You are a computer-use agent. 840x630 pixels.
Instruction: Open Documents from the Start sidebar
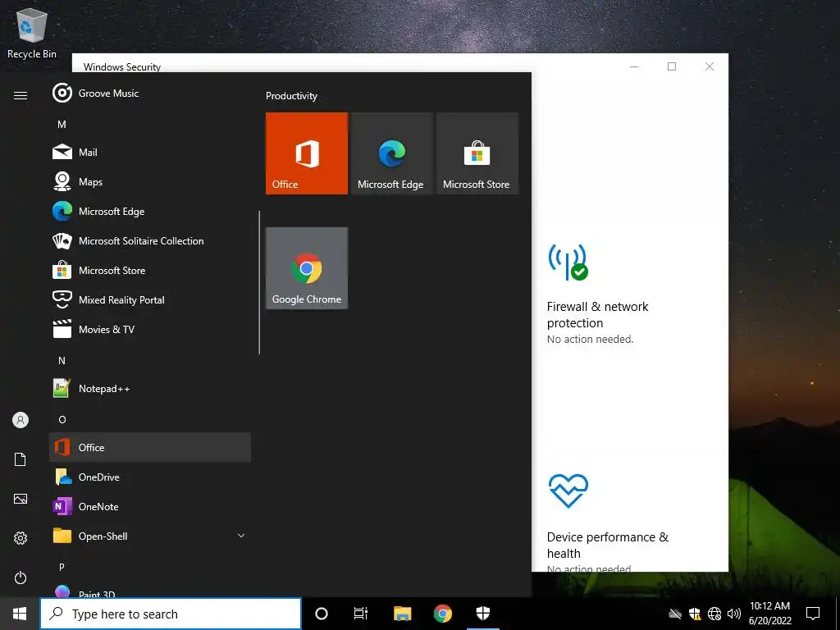pos(21,459)
